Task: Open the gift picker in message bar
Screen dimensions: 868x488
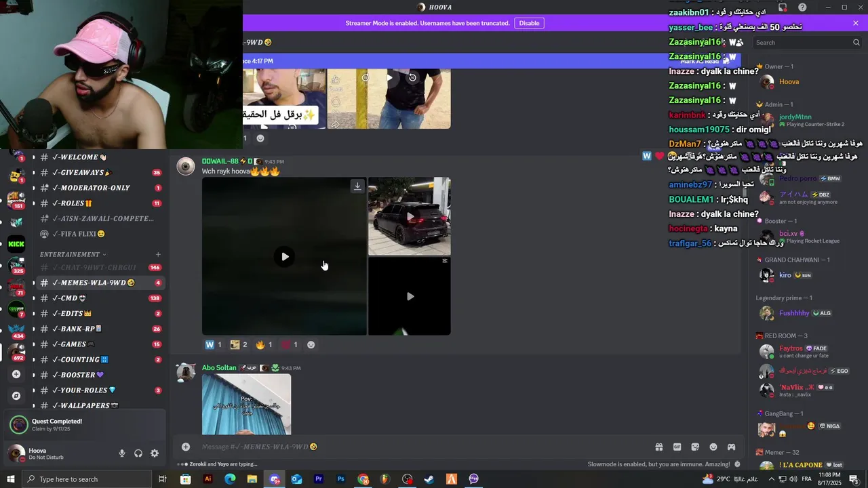Action: pyautogui.click(x=658, y=447)
